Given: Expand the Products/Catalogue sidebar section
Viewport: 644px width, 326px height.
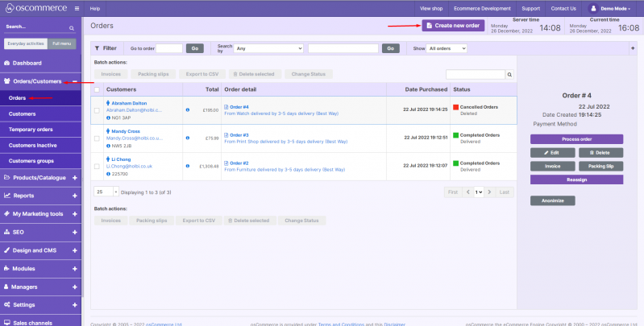Looking at the screenshot, I should click(74, 177).
